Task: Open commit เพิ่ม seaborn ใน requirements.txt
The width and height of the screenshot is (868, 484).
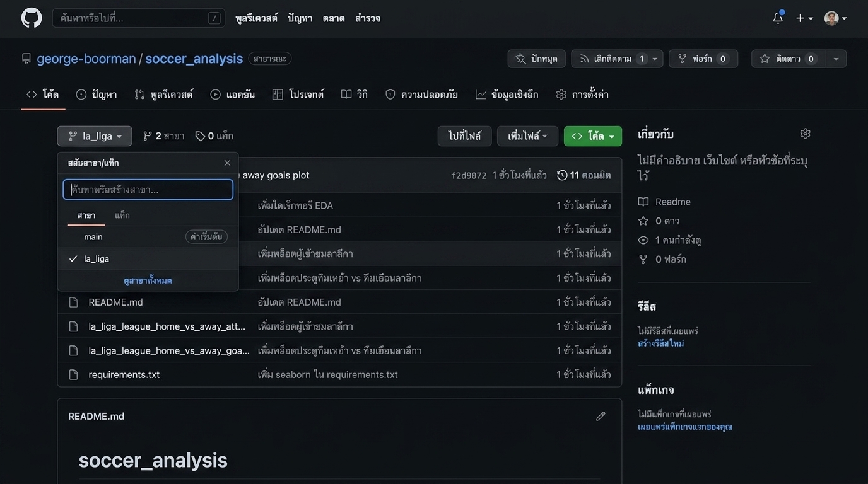Action: [328, 375]
